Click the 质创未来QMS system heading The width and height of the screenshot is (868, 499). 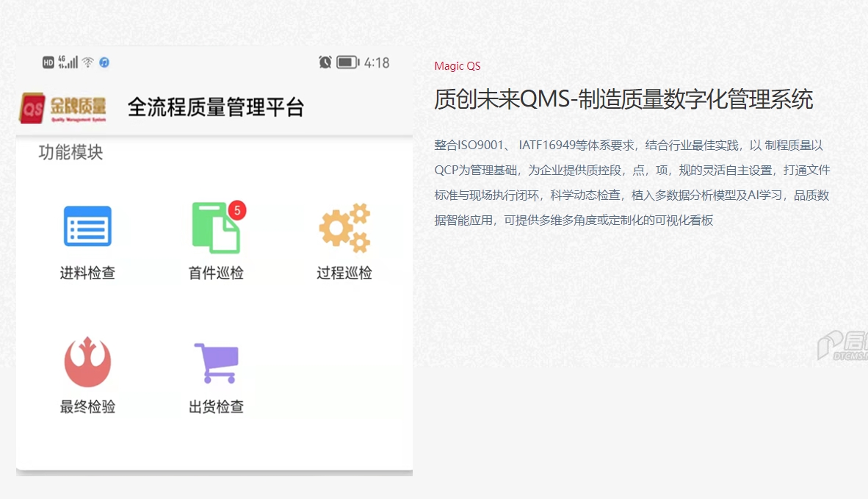(x=623, y=99)
